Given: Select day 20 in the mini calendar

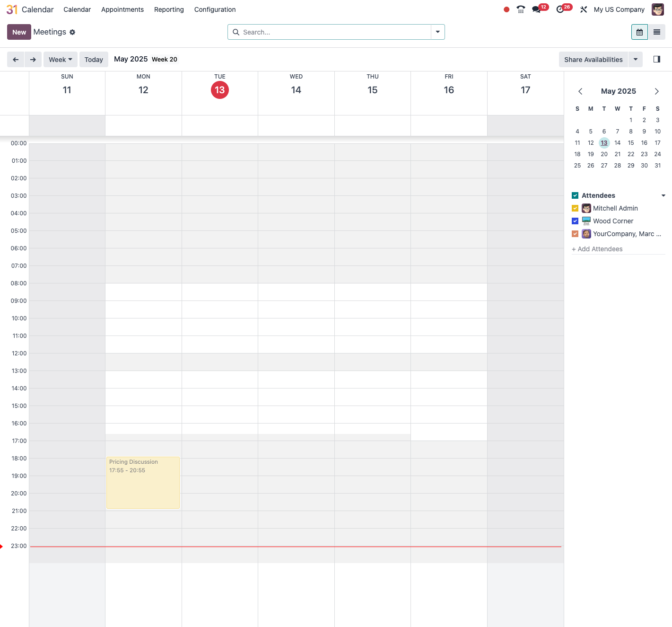Looking at the screenshot, I should coord(604,154).
